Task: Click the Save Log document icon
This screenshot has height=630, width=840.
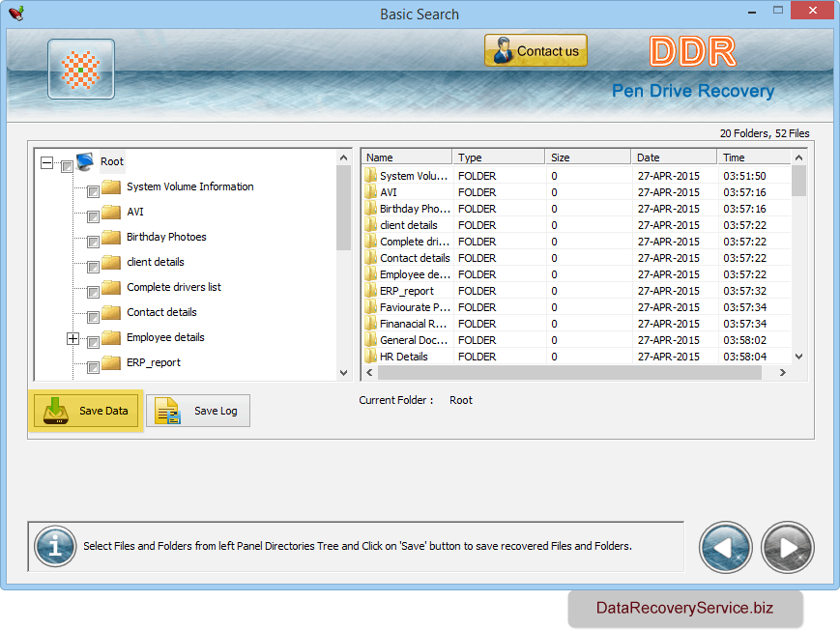Action: click(167, 411)
